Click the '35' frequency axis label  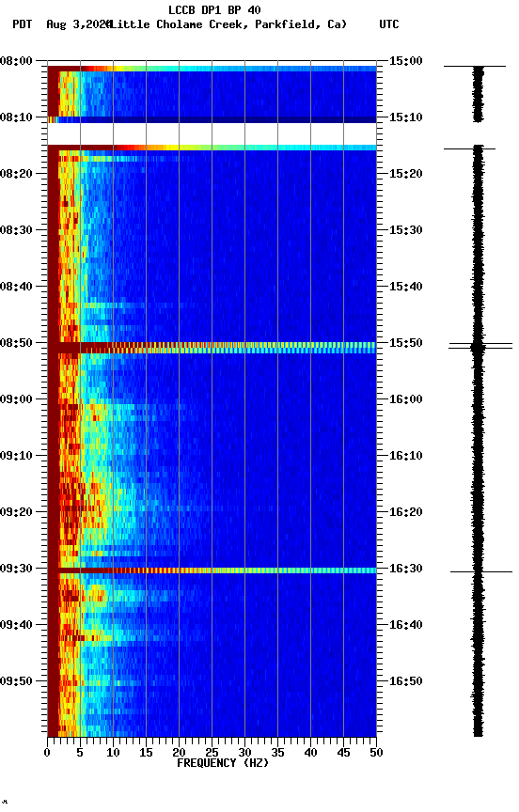point(277,753)
